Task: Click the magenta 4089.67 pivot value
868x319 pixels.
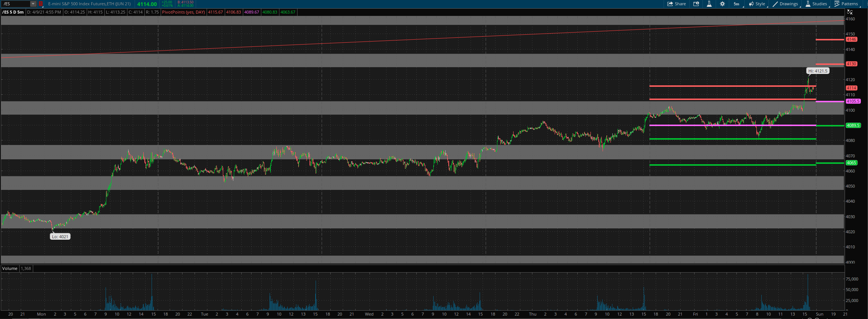Action: (x=252, y=12)
